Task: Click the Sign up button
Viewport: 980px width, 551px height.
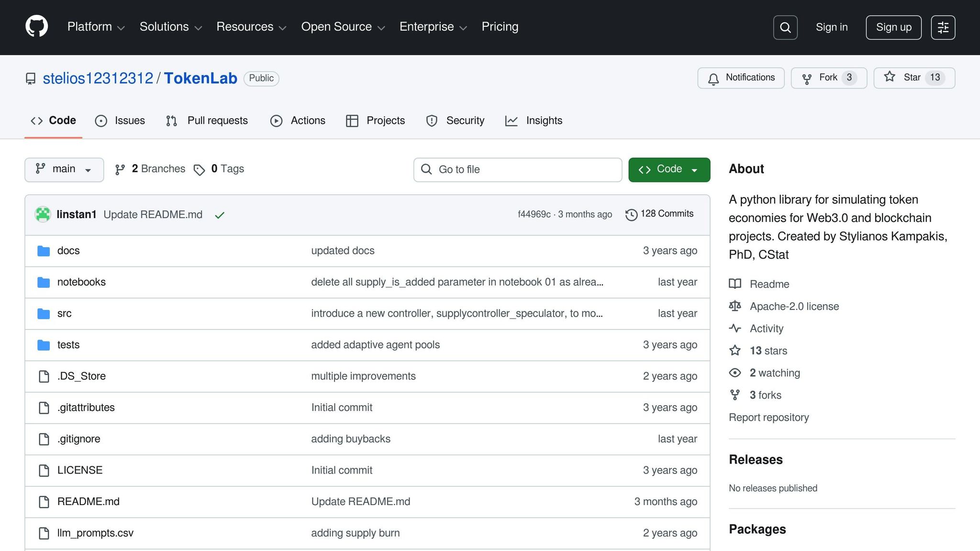Action: [893, 27]
